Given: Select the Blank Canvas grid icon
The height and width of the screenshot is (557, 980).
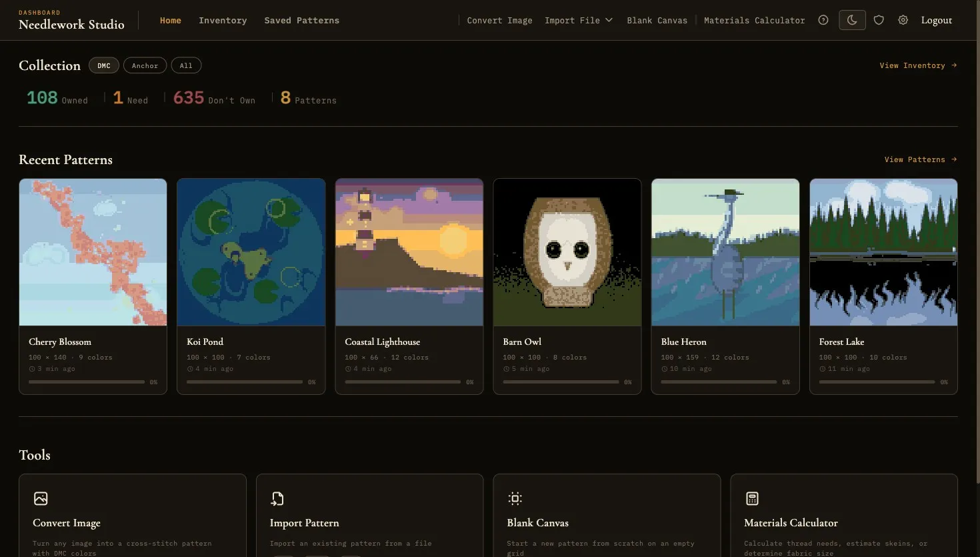Looking at the screenshot, I should point(514,498).
